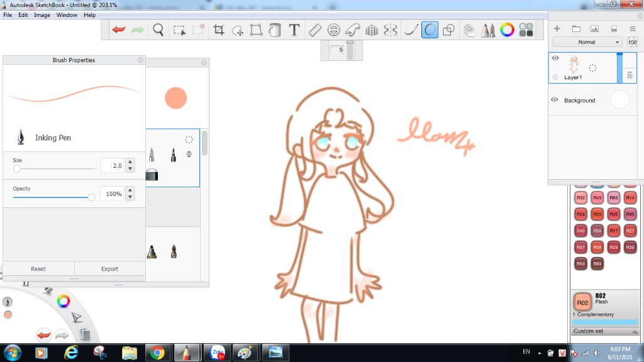Open the Perspective Guides tool
This screenshot has width=644, height=362.
click(x=372, y=30)
